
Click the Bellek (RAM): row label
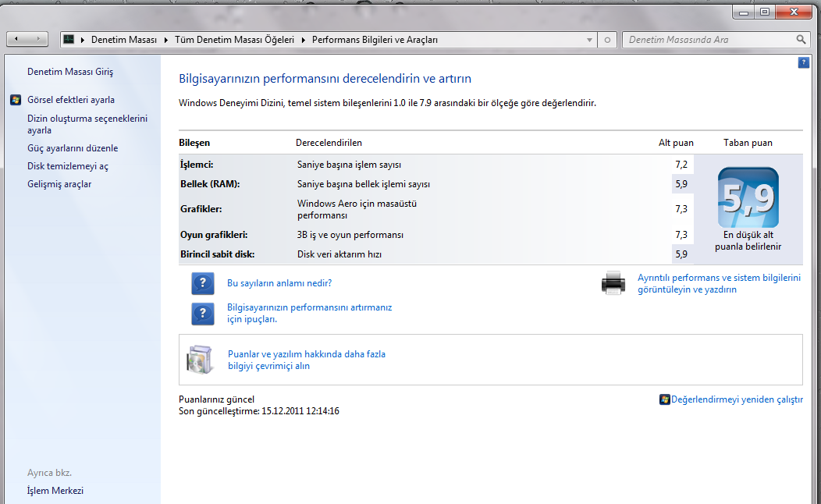[x=210, y=184]
